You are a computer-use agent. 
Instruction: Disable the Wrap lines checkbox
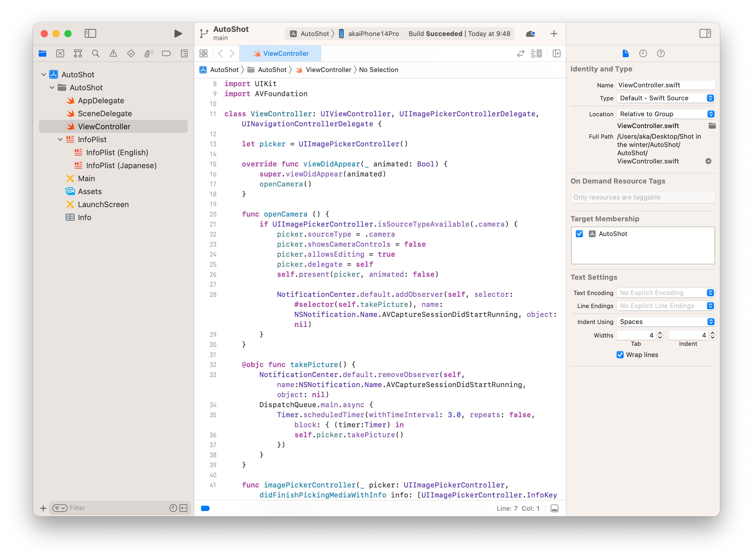pyautogui.click(x=620, y=355)
